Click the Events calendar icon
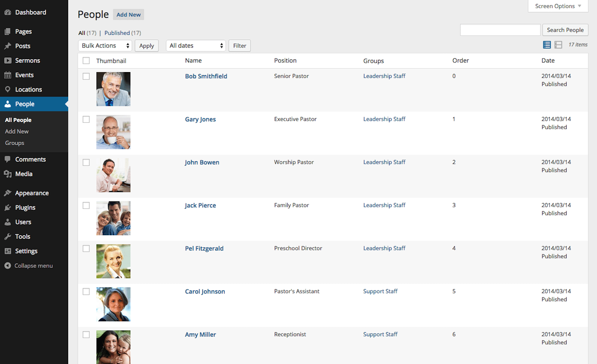597x364 pixels. click(x=7, y=75)
